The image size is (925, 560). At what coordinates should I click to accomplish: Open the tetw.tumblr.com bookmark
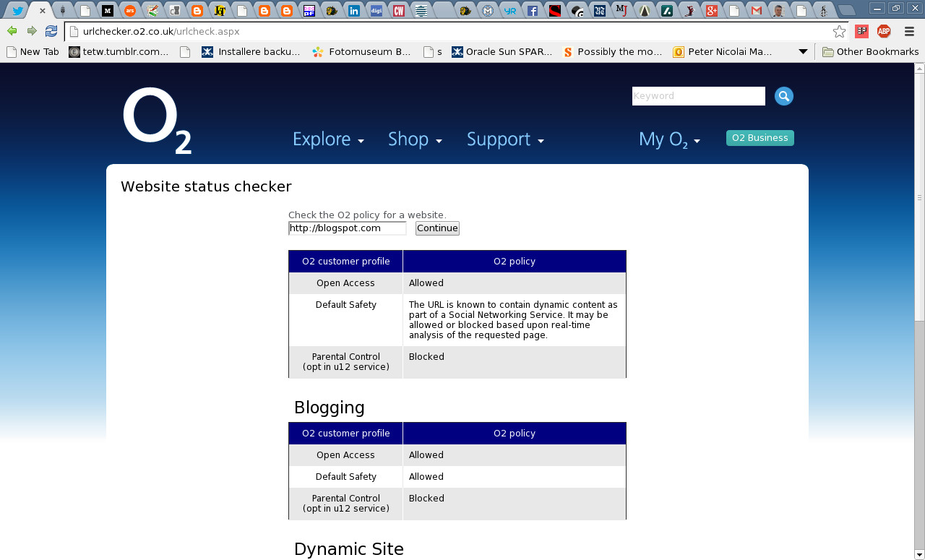pos(119,52)
